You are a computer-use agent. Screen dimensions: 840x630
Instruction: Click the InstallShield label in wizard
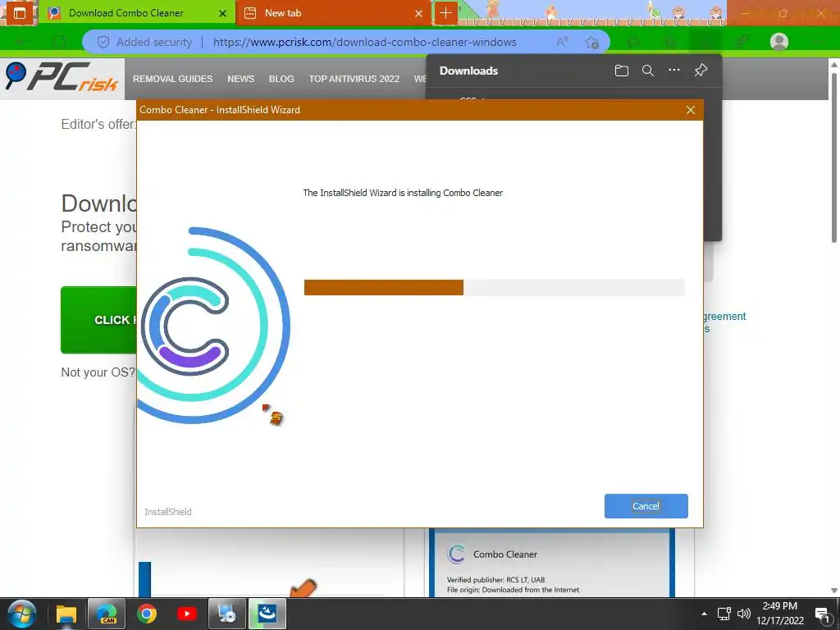point(167,512)
